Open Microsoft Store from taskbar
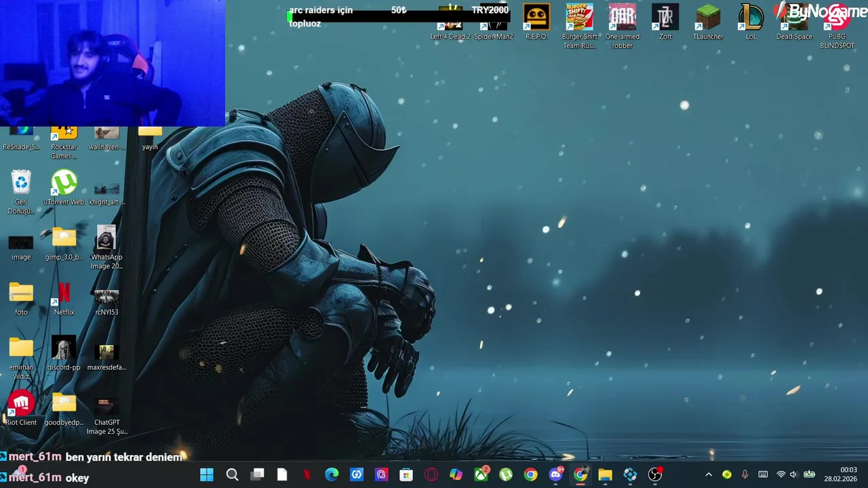This screenshot has height=488, width=868. click(406, 474)
